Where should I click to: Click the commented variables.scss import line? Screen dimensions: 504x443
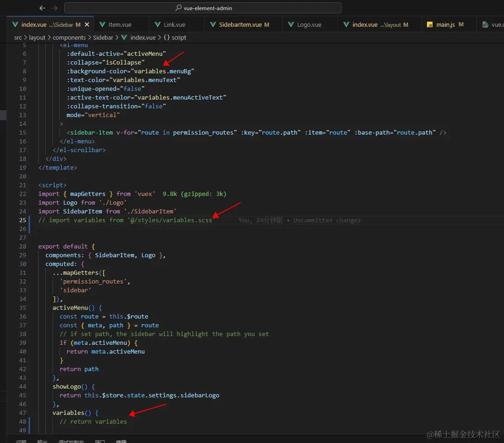(127, 220)
